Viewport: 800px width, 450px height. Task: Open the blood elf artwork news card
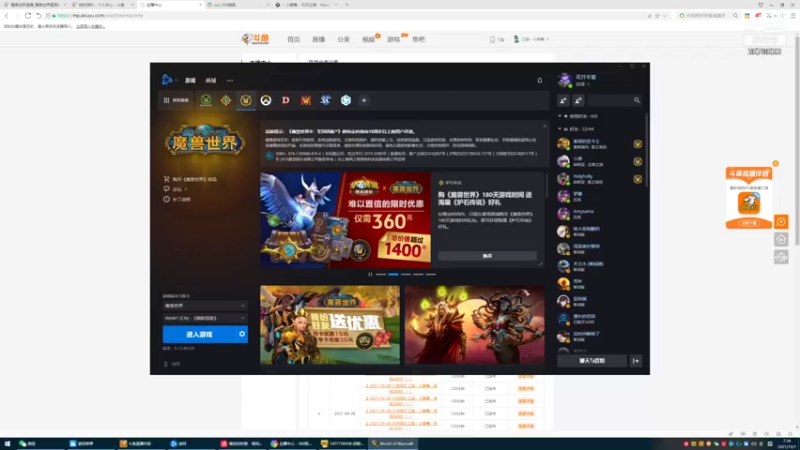coord(474,325)
